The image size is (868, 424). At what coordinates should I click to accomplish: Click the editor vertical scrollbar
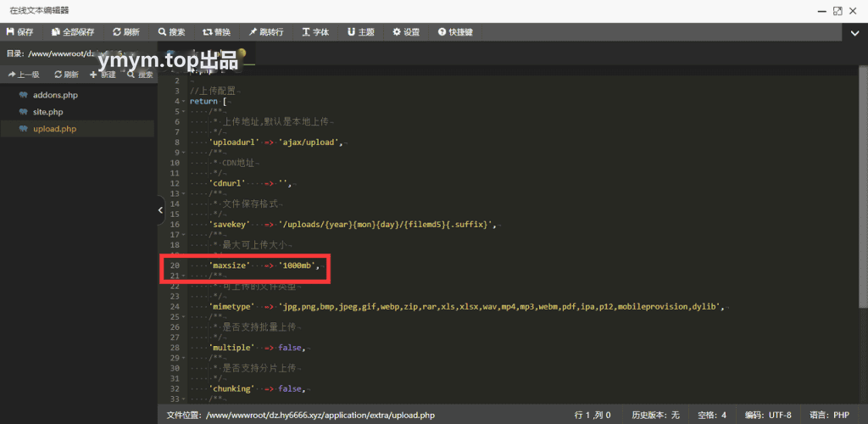pyautogui.click(x=864, y=188)
